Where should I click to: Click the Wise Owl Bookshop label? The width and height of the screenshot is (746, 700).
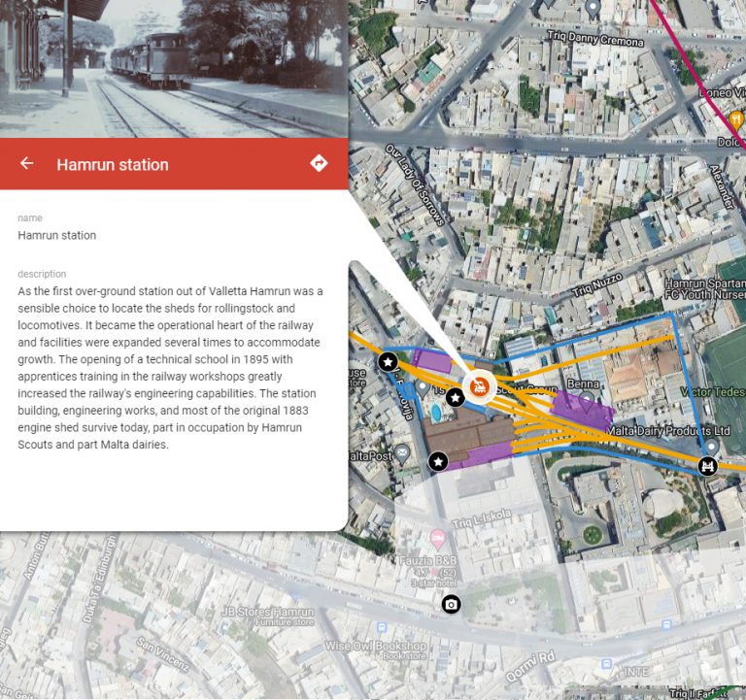pyautogui.click(x=376, y=646)
